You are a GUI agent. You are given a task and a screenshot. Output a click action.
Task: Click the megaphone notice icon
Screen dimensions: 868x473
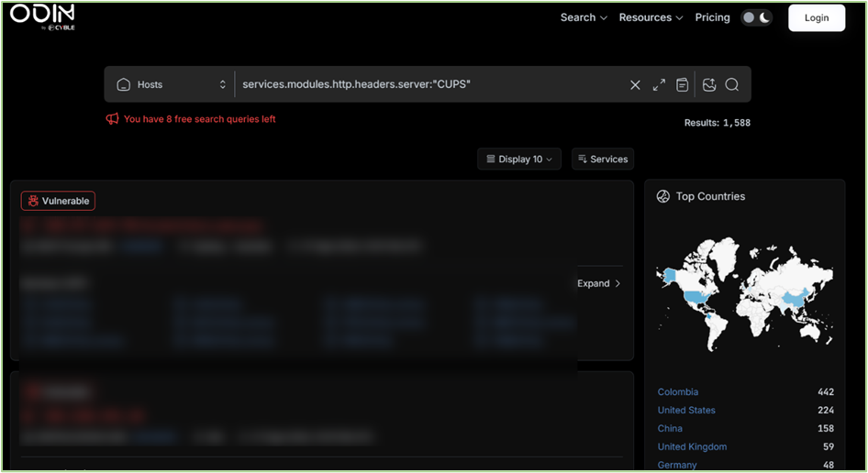tap(112, 119)
